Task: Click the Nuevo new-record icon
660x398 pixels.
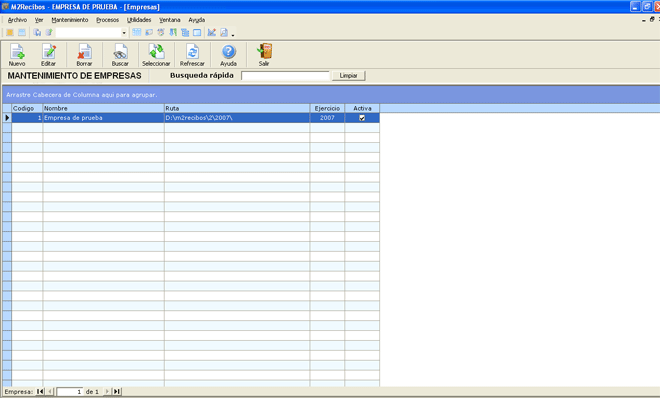Action: (17, 52)
